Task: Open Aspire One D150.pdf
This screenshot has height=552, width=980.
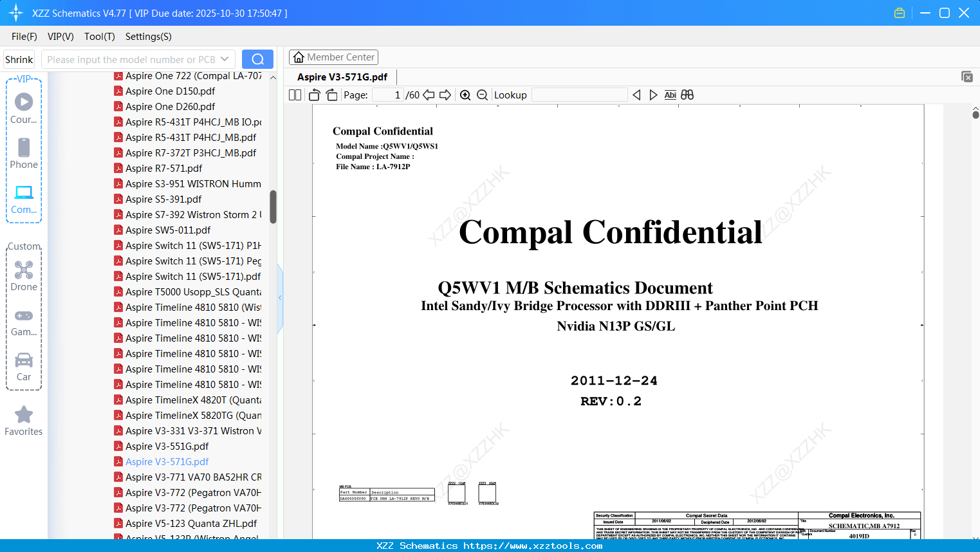Action: tap(171, 91)
